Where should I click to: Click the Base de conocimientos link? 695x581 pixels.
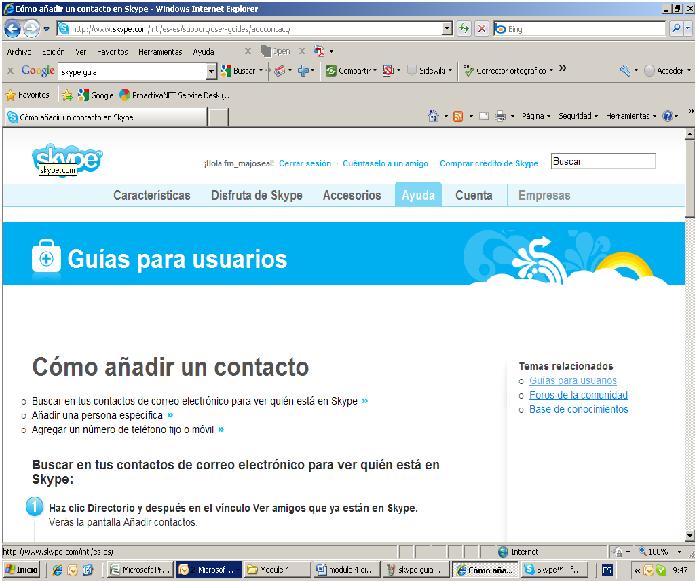578,409
